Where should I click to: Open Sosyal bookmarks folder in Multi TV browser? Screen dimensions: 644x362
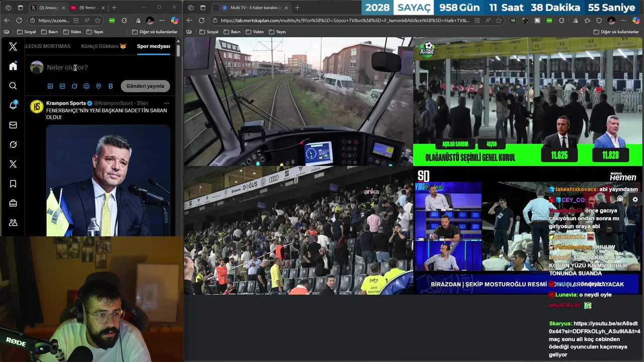pyautogui.click(x=209, y=32)
